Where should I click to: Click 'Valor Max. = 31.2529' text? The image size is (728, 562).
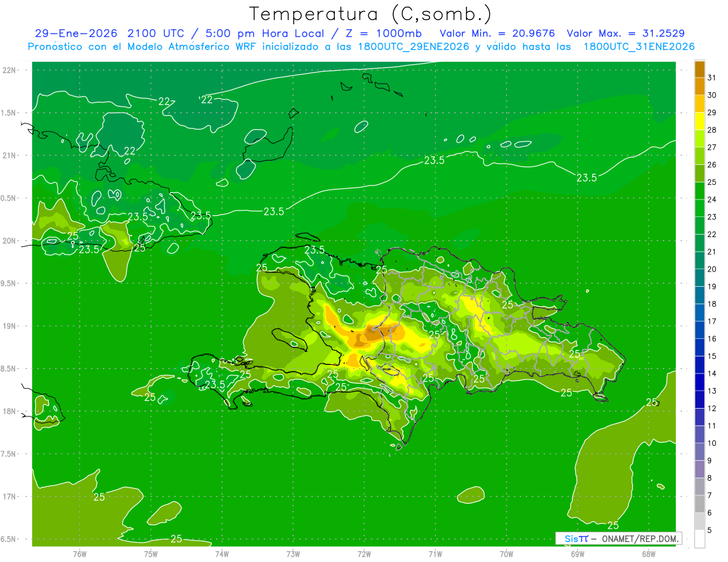tap(626, 33)
